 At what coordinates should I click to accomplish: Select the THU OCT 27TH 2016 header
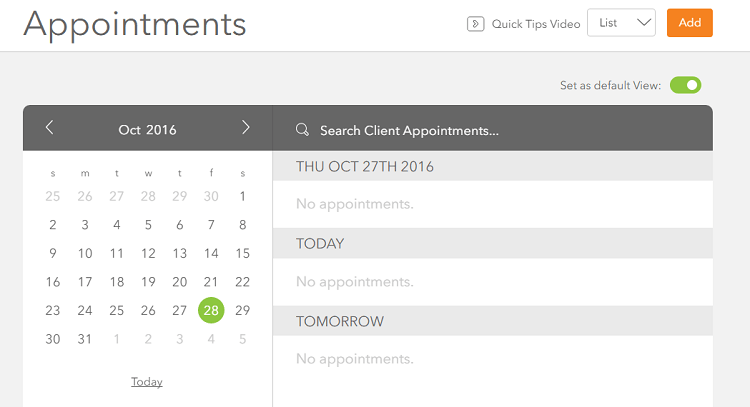[x=493, y=166]
